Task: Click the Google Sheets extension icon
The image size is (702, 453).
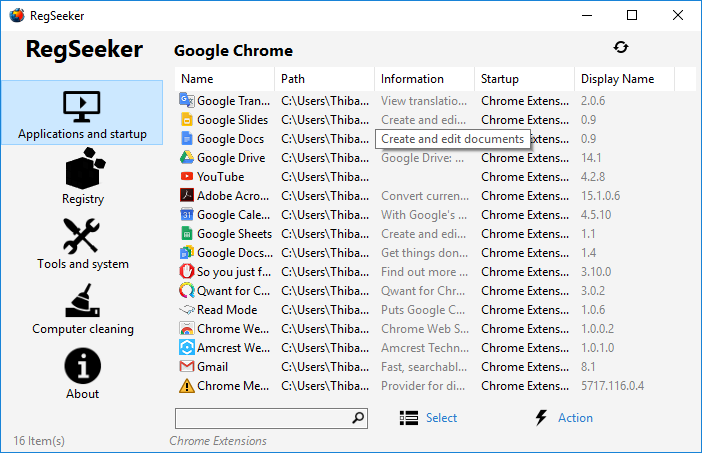Action: 187,234
